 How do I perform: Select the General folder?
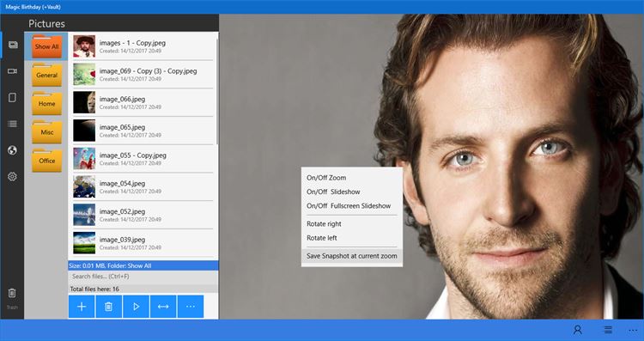[x=47, y=75]
